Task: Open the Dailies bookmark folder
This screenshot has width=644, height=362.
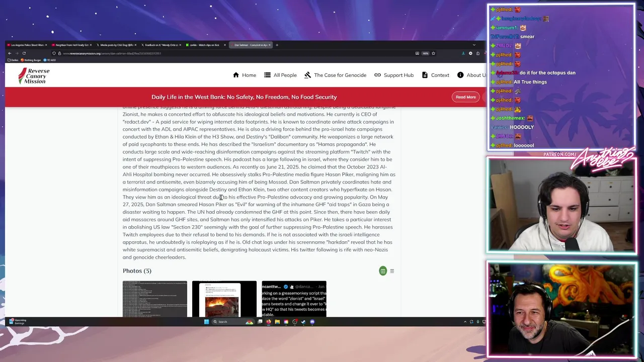Action: coord(13,60)
